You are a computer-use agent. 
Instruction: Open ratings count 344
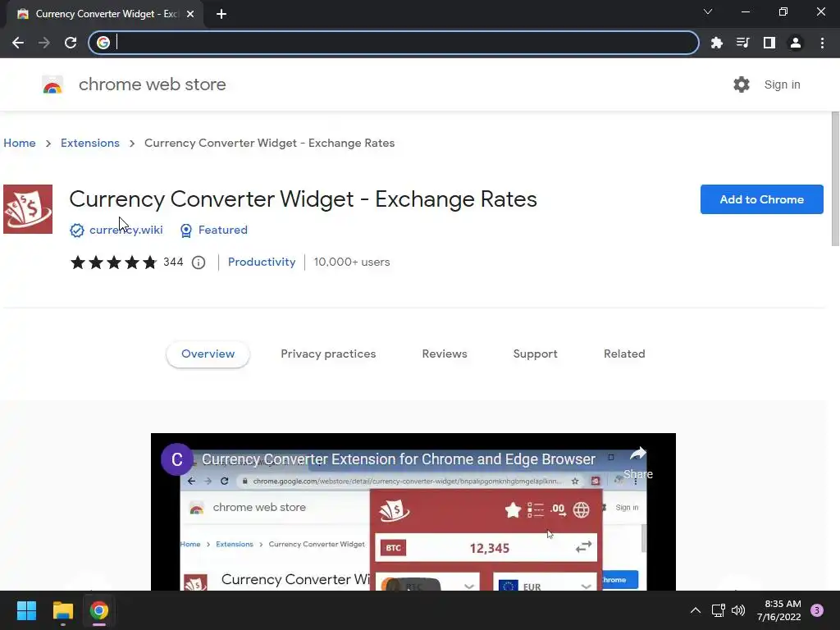pyautogui.click(x=173, y=262)
